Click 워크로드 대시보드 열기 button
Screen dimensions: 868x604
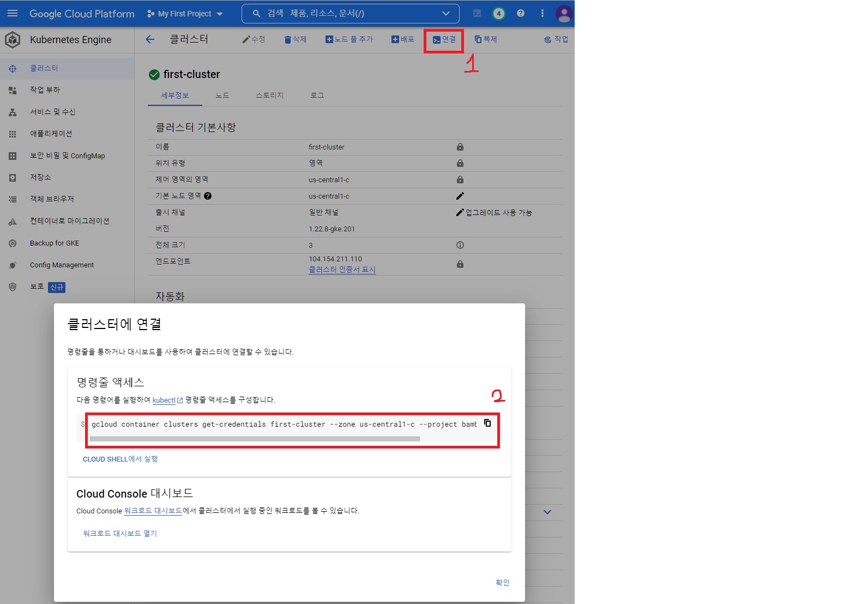point(120,534)
